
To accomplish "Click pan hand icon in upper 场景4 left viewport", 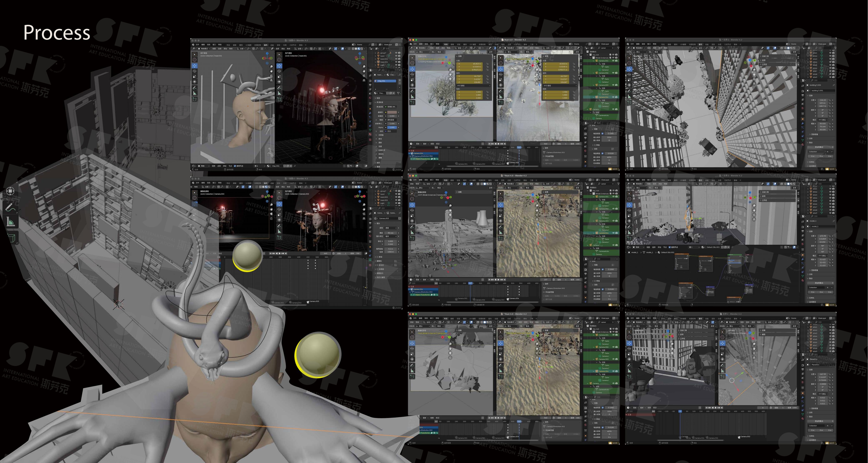I will click(271, 71).
